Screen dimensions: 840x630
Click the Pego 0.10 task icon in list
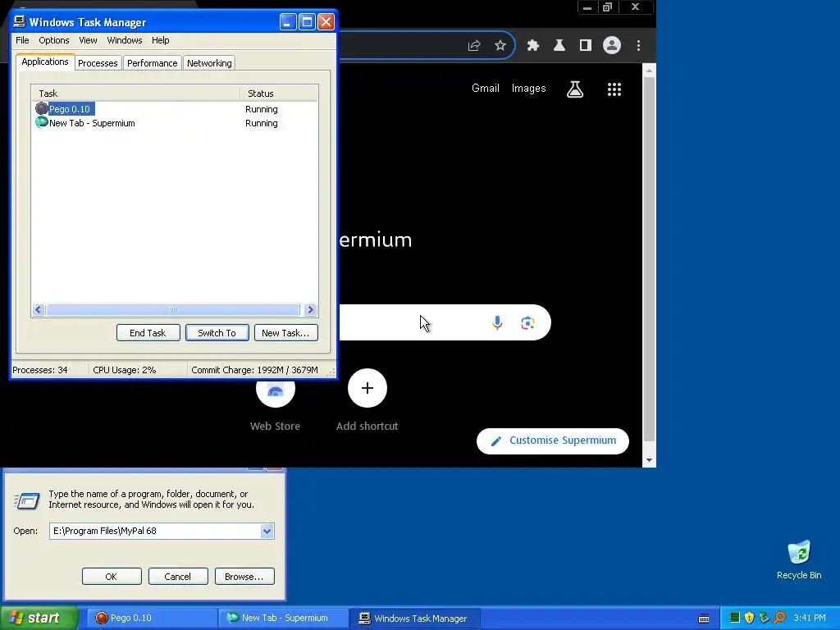tap(42, 109)
